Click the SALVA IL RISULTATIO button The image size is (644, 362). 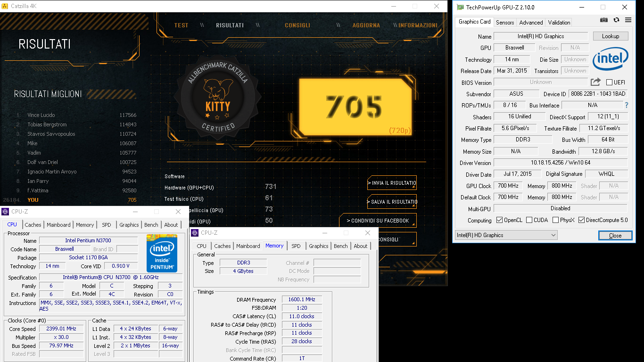(392, 202)
